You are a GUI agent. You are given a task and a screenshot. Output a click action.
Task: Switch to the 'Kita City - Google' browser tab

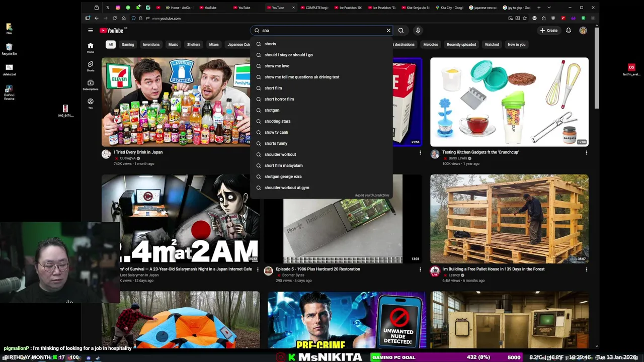[x=449, y=8]
